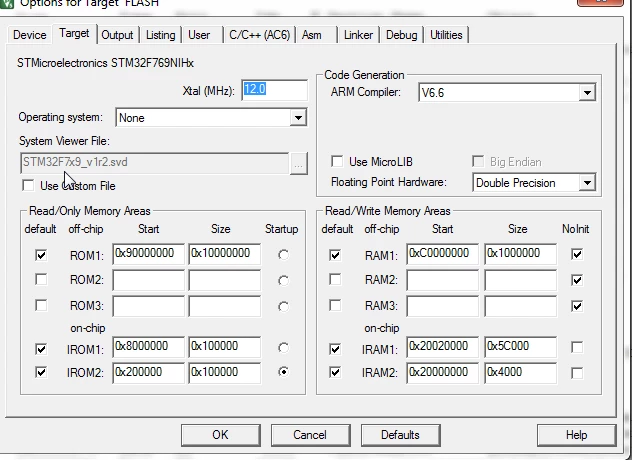
Task: Uncheck the IROM2 default checkbox
Action: pos(41,372)
